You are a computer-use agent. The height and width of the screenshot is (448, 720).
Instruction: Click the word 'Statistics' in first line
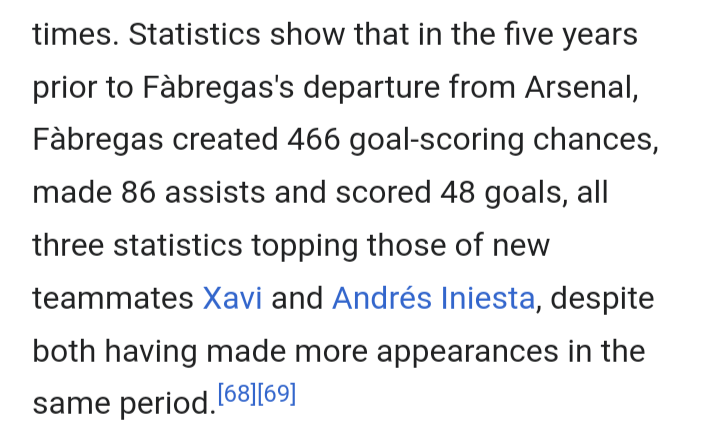pyautogui.click(x=194, y=34)
